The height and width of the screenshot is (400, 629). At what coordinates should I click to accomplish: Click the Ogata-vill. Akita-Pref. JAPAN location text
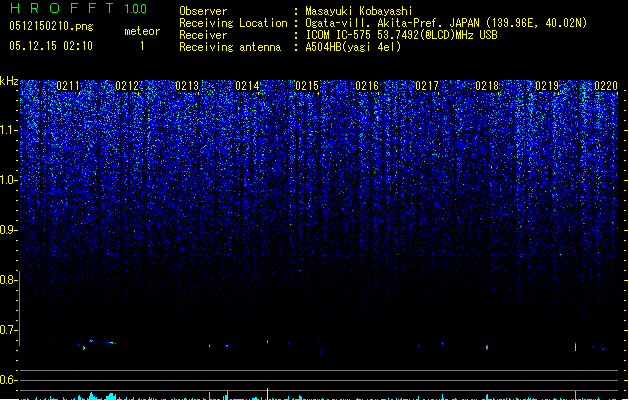coord(446,23)
